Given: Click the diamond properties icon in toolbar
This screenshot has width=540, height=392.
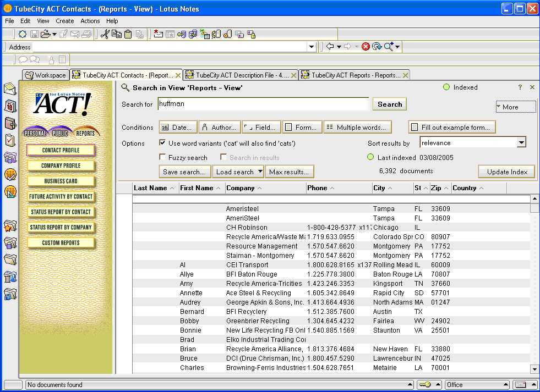Looking at the screenshot, I should pos(23,34).
